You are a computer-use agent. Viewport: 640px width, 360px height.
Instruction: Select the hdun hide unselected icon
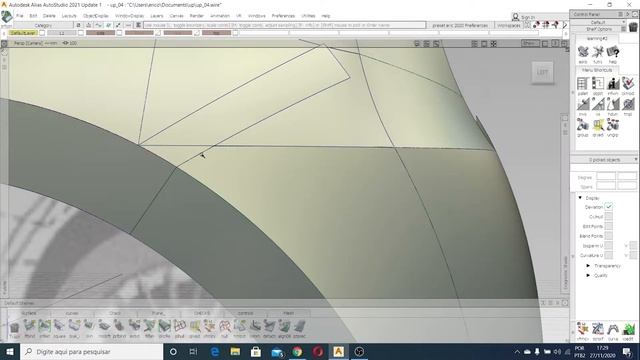click(x=613, y=107)
